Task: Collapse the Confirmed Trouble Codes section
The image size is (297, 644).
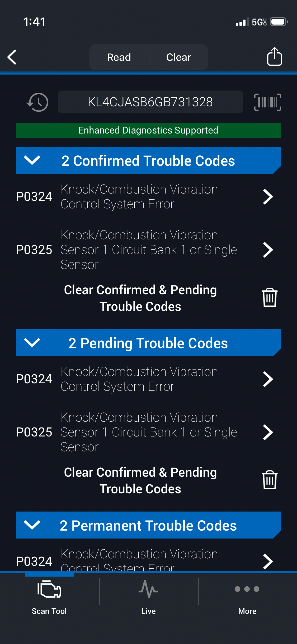Action: pyautogui.click(x=32, y=160)
